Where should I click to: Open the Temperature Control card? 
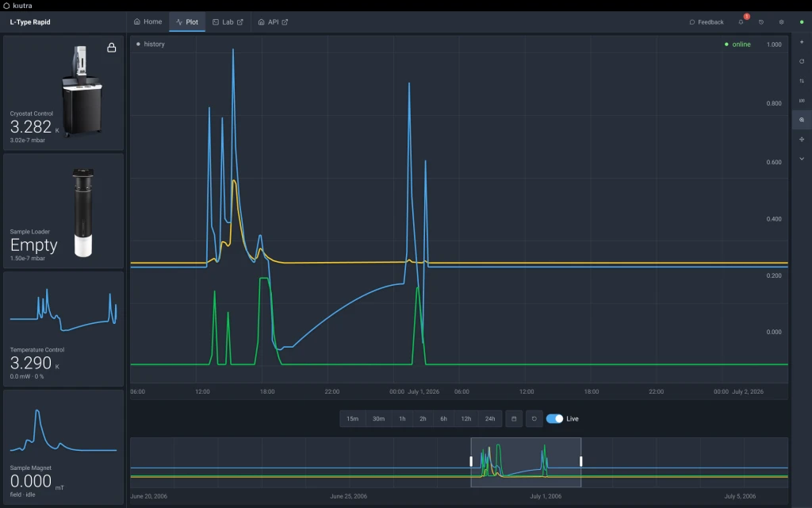pyautogui.click(x=63, y=329)
